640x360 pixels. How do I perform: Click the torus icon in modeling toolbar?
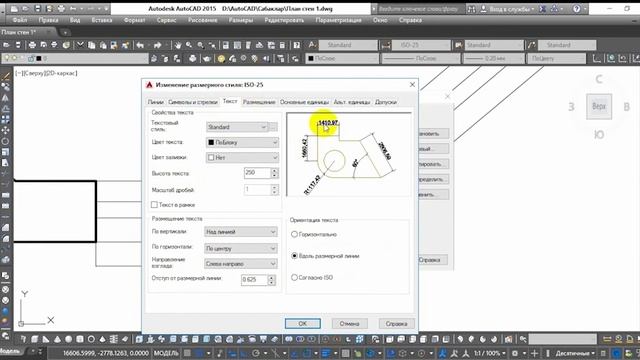point(91,339)
